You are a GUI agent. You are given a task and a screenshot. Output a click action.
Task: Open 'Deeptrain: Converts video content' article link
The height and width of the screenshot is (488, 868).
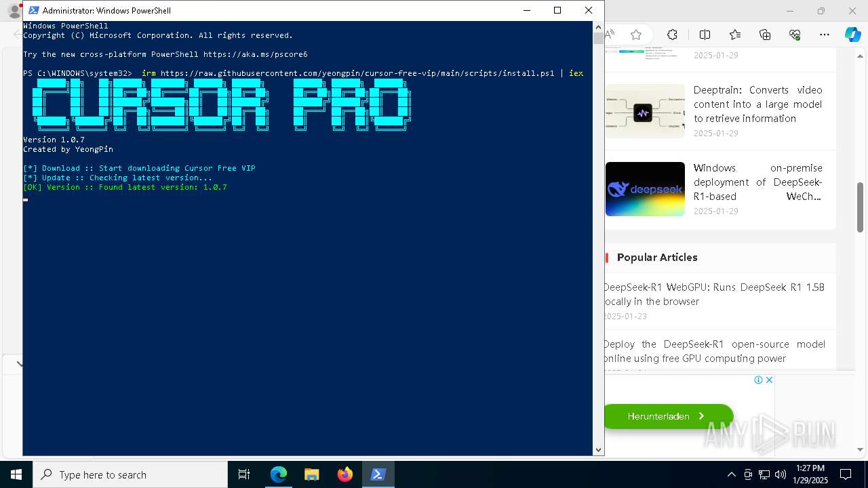[x=757, y=104]
